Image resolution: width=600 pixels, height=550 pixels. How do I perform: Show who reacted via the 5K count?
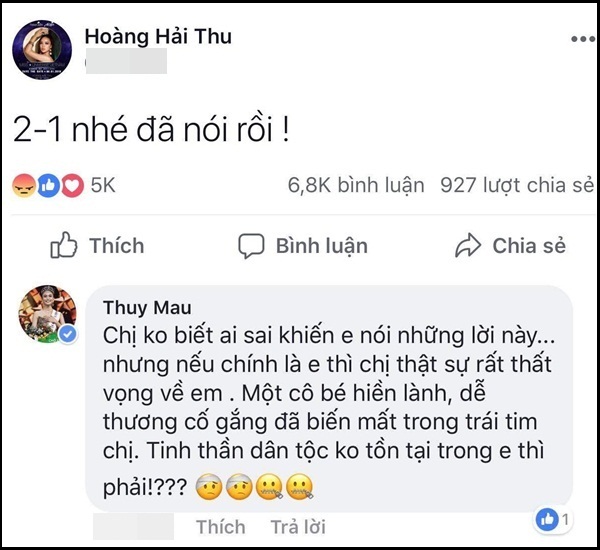pyautogui.click(x=104, y=186)
